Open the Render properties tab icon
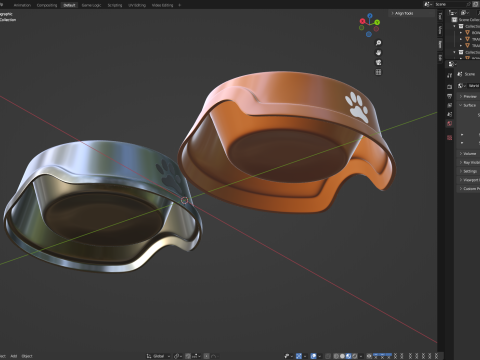480x360 pixels. pyautogui.click(x=450, y=87)
